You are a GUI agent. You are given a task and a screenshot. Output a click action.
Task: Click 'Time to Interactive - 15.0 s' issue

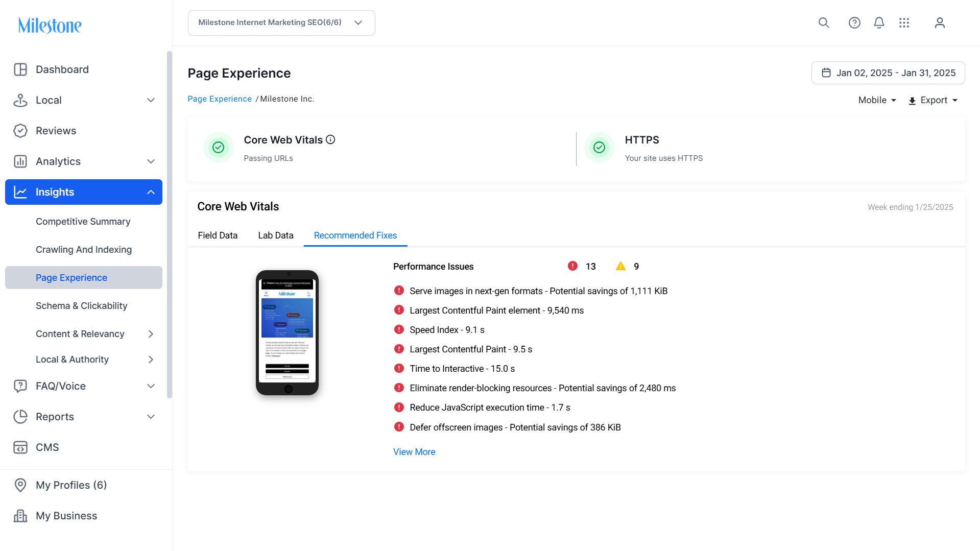pyautogui.click(x=462, y=369)
